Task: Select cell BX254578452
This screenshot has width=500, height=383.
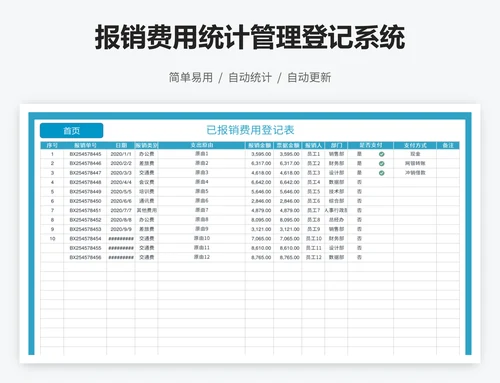Action: 85,220
